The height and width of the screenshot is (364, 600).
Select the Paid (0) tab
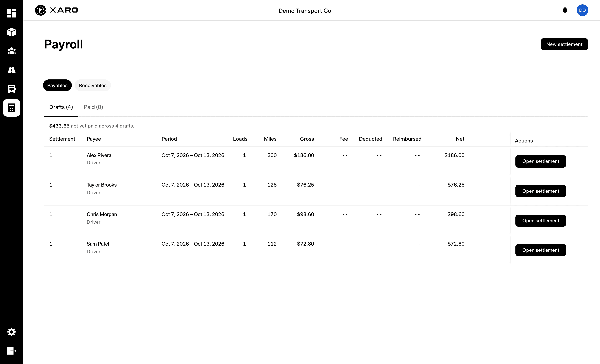93,107
